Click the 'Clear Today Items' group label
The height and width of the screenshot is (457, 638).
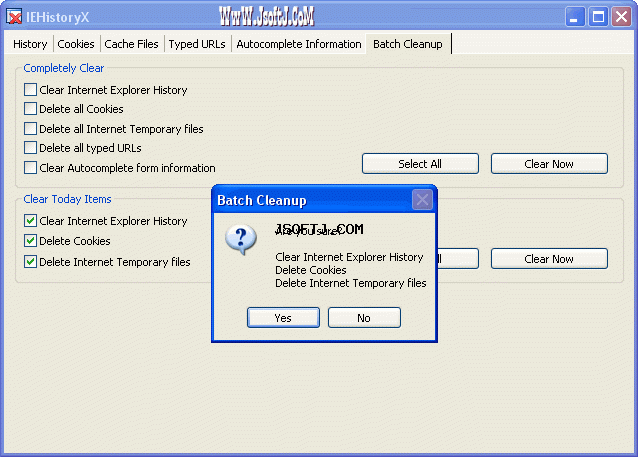click(68, 199)
